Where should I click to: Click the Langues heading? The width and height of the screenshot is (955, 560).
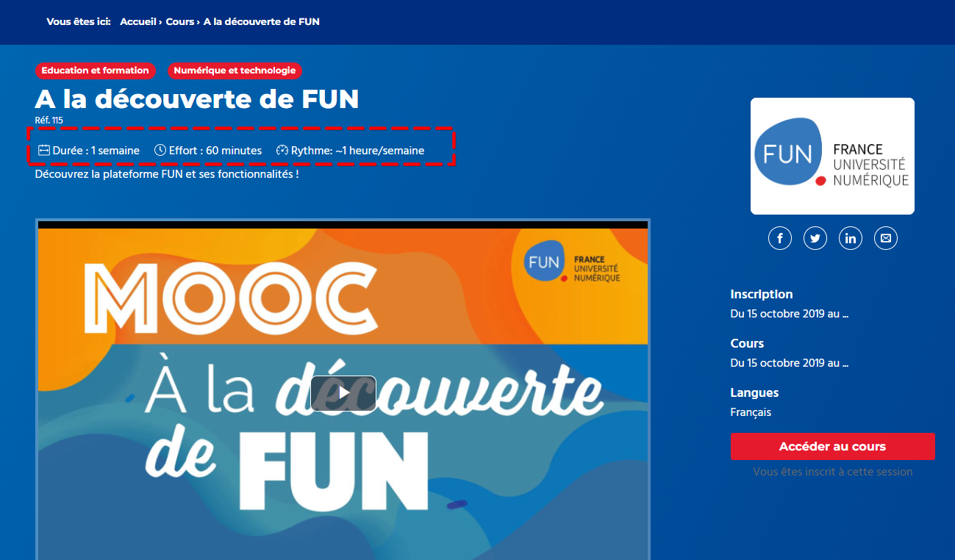click(x=754, y=392)
